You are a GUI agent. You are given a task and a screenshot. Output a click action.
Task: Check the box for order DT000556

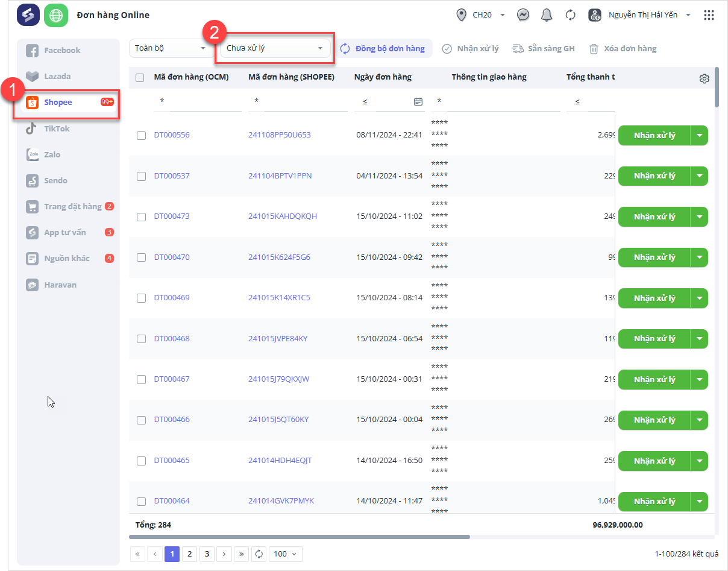coord(141,135)
